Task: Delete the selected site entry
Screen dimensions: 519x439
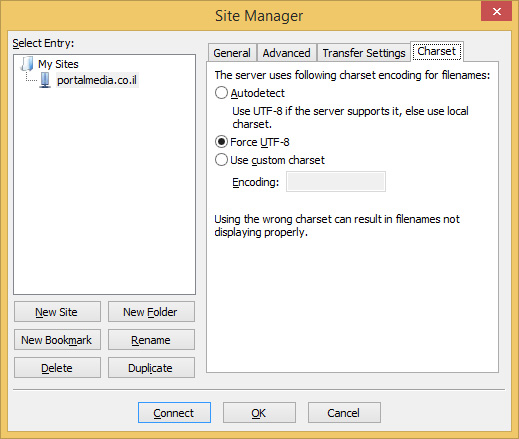Action: point(57,368)
